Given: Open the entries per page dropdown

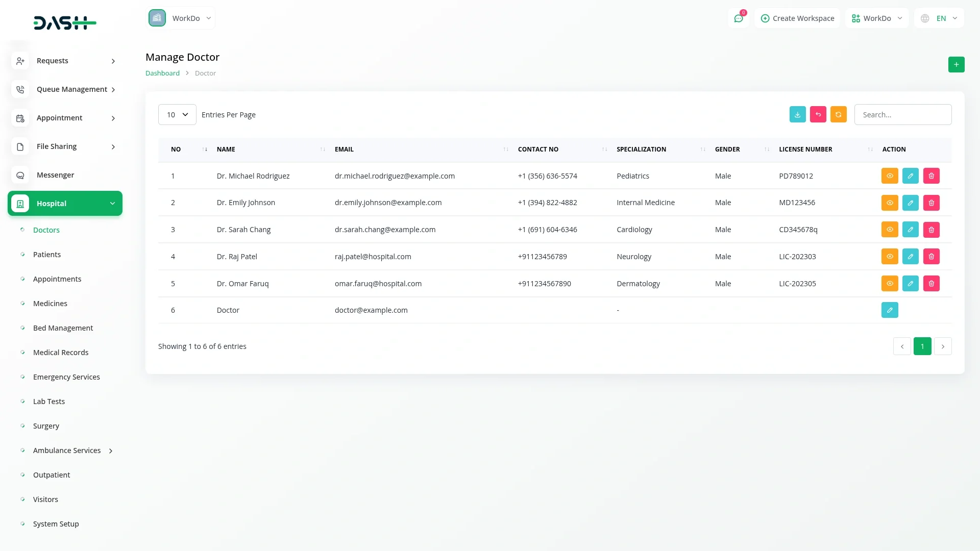Looking at the screenshot, I should tap(177, 115).
